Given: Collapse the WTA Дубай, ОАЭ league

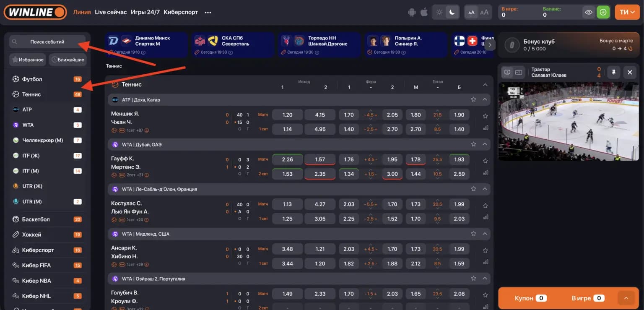Looking at the screenshot, I should [x=485, y=144].
